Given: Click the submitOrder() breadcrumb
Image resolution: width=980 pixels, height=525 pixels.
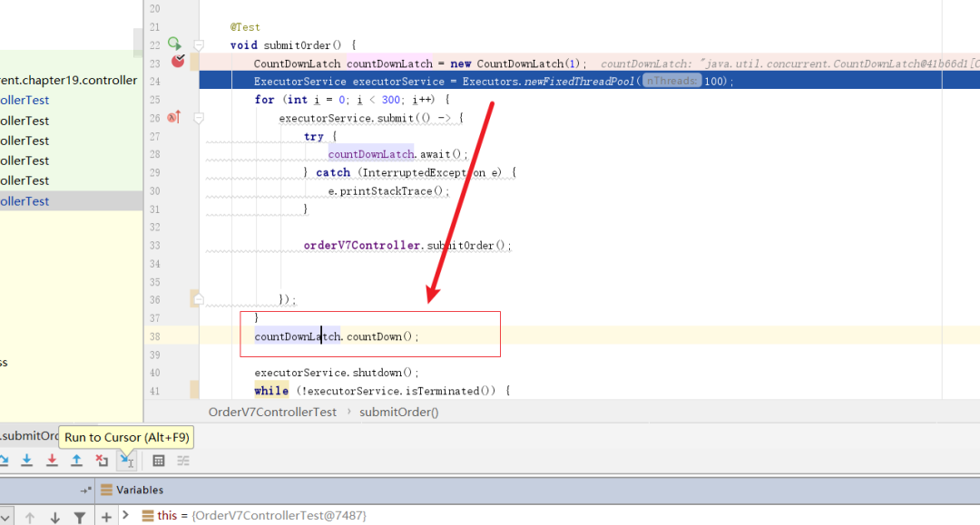Looking at the screenshot, I should pos(398,412).
